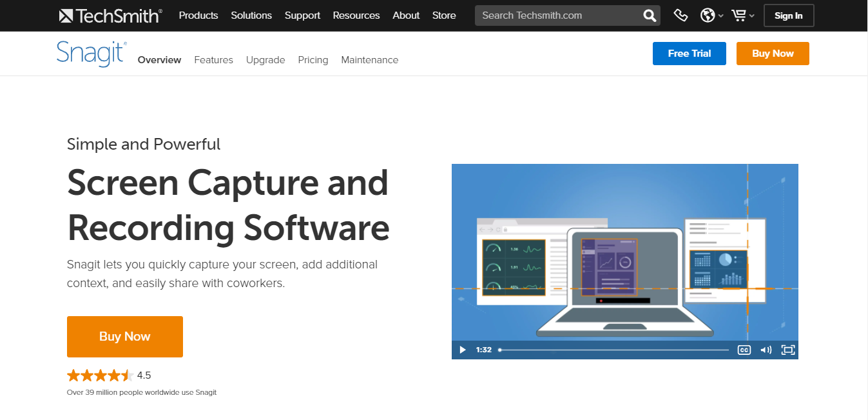Select the Features tab

click(213, 60)
